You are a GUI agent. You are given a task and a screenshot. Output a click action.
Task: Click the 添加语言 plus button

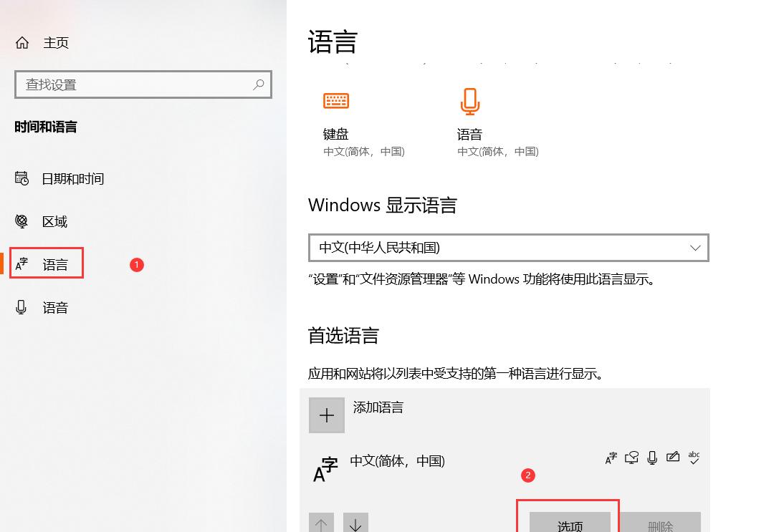pyautogui.click(x=326, y=415)
